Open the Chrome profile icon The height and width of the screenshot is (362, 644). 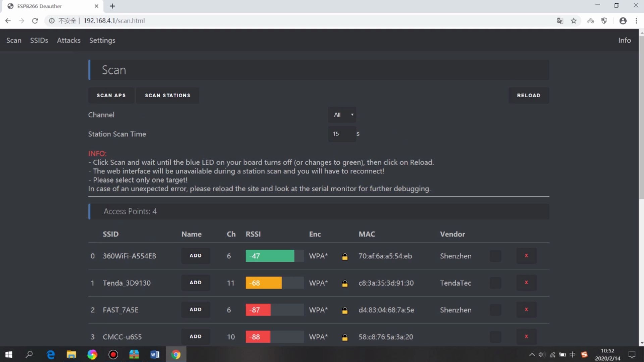(623, 21)
